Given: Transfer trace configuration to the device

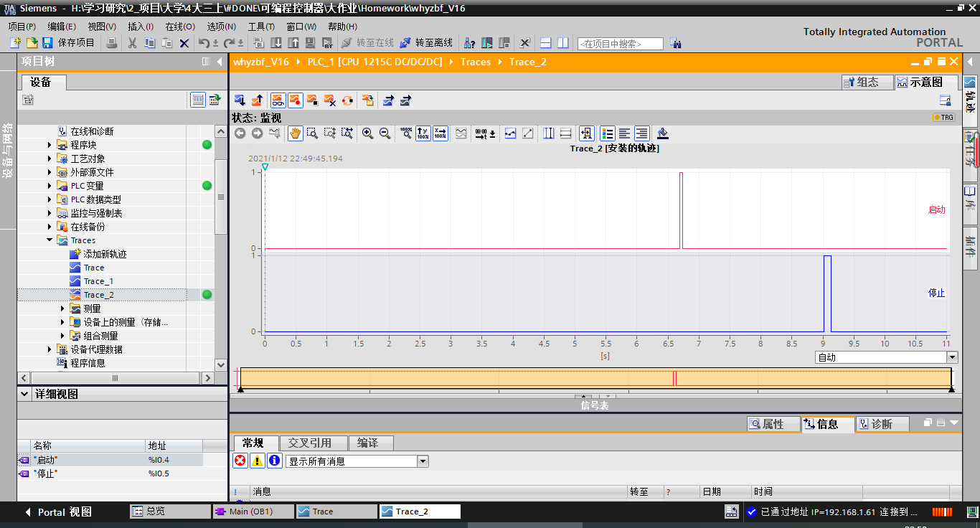Looking at the screenshot, I should [240, 100].
